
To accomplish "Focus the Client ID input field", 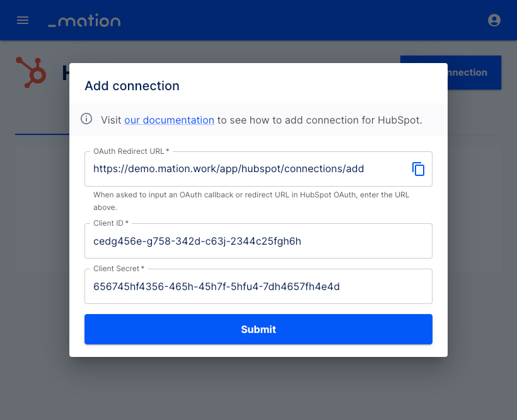I will 258,241.
